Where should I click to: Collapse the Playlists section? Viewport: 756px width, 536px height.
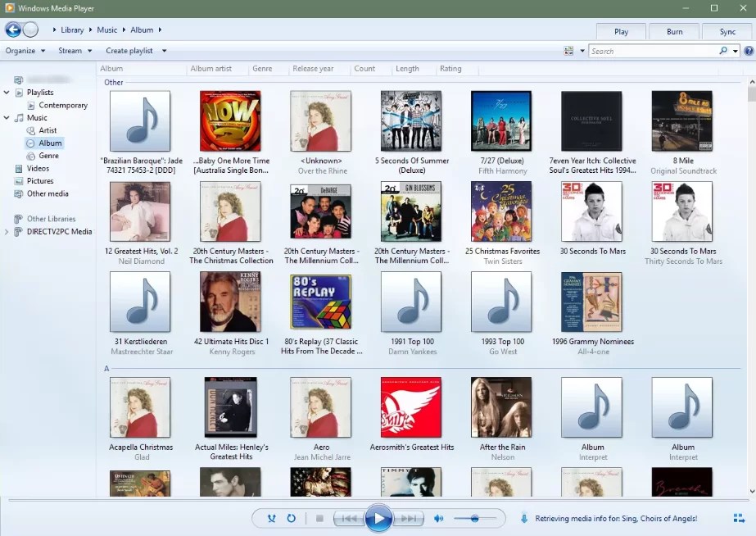[x=7, y=92]
